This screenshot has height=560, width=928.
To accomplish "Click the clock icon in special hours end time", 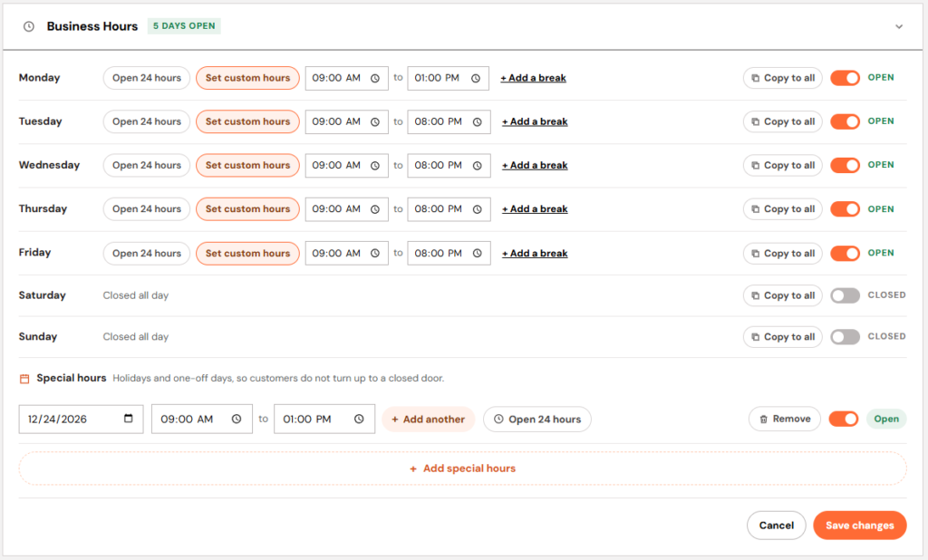I will coord(359,420).
